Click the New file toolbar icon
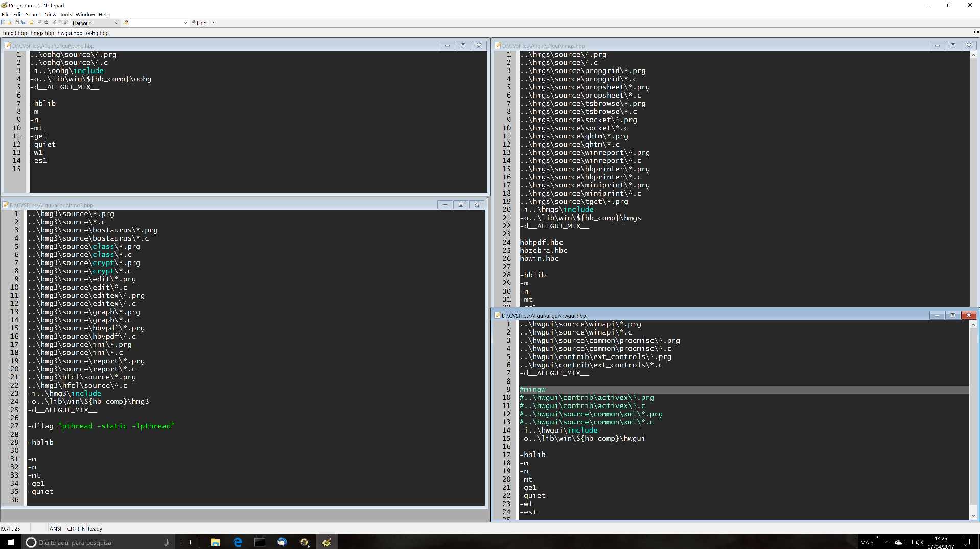This screenshot has width=980, height=549. pos(3,22)
